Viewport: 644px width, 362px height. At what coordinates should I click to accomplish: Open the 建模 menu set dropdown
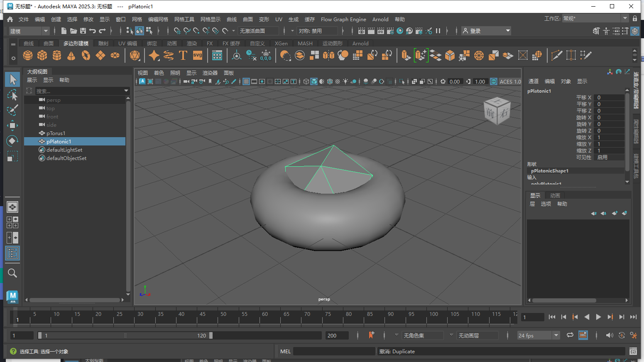coord(29,31)
